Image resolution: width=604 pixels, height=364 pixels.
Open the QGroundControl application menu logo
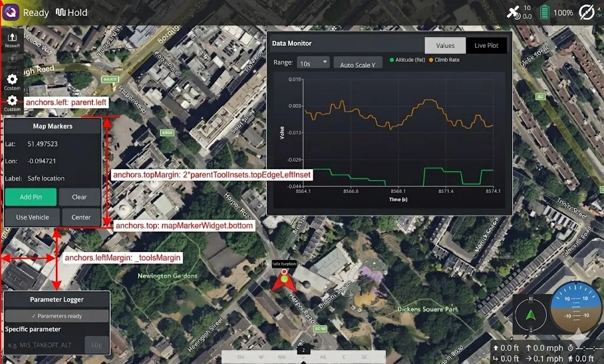[x=11, y=12]
